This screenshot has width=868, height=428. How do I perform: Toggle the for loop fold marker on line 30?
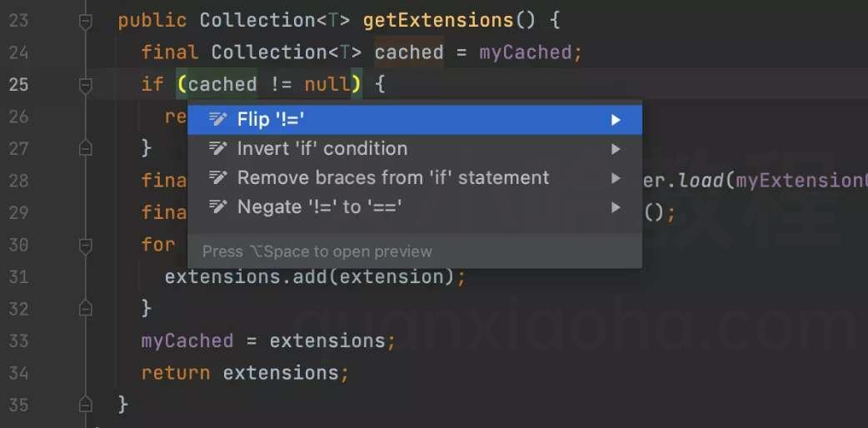pyautogui.click(x=85, y=246)
